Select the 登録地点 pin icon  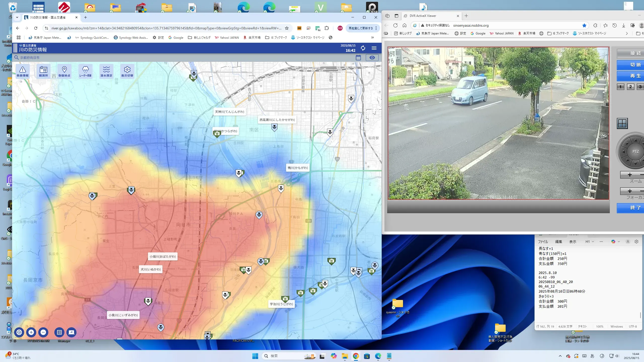pyautogui.click(x=64, y=71)
